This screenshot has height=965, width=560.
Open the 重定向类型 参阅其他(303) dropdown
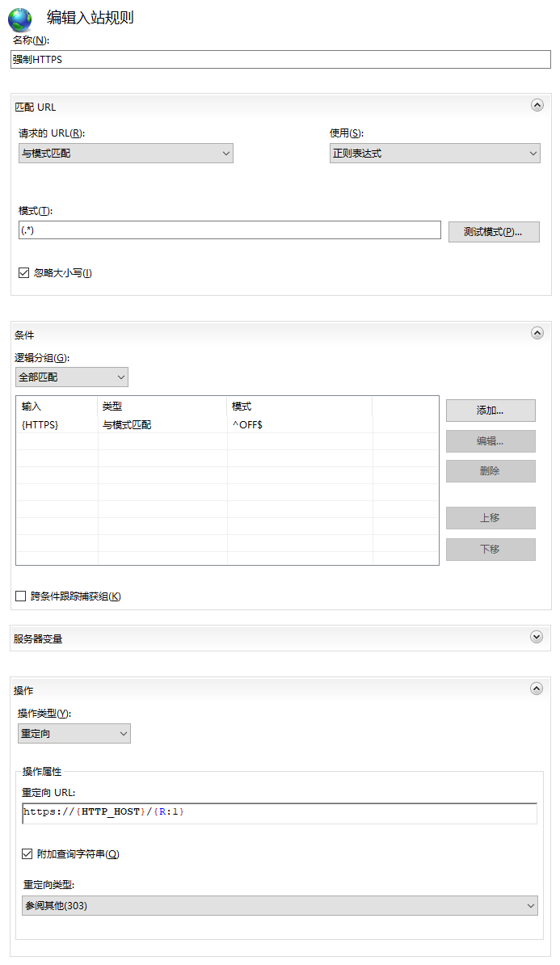pyautogui.click(x=280, y=906)
